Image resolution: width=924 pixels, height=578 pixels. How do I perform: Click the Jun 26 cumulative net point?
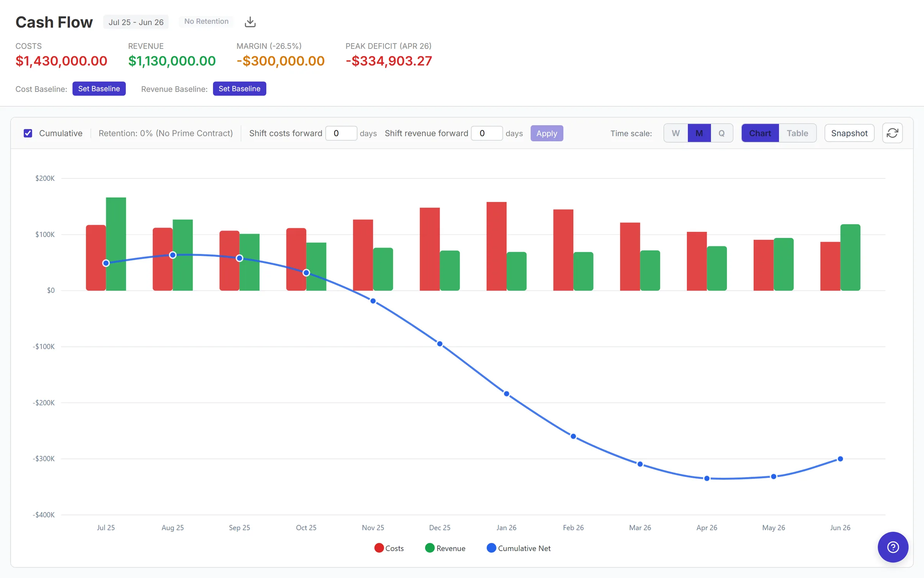840,459
